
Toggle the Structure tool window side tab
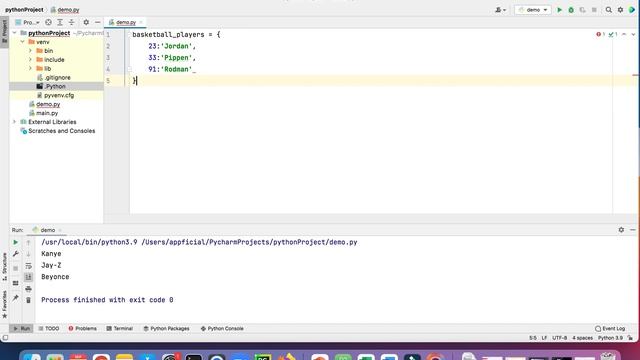[x=4, y=267]
